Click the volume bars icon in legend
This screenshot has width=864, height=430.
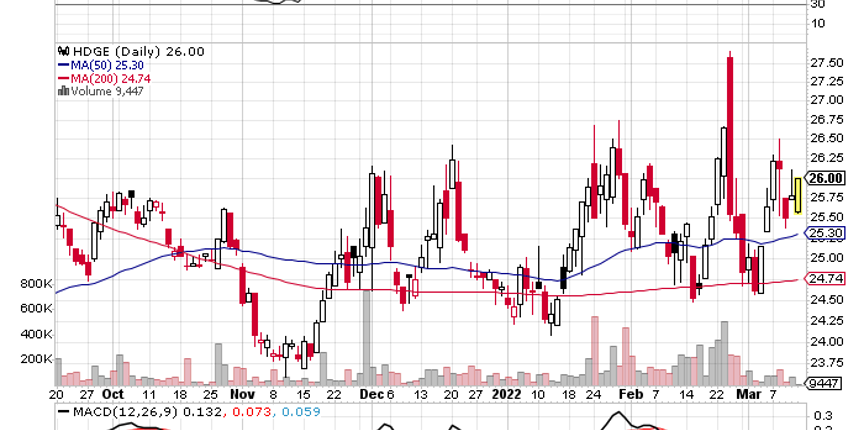[63, 90]
